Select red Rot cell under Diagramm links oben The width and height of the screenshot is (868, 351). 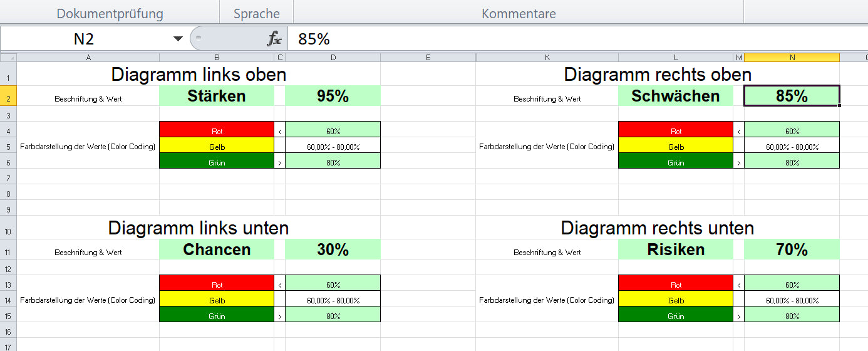pyautogui.click(x=217, y=131)
